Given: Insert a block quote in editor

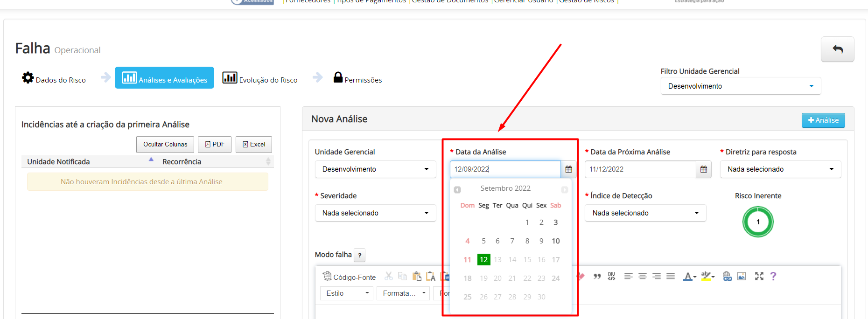Looking at the screenshot, I should pos(597,277).
